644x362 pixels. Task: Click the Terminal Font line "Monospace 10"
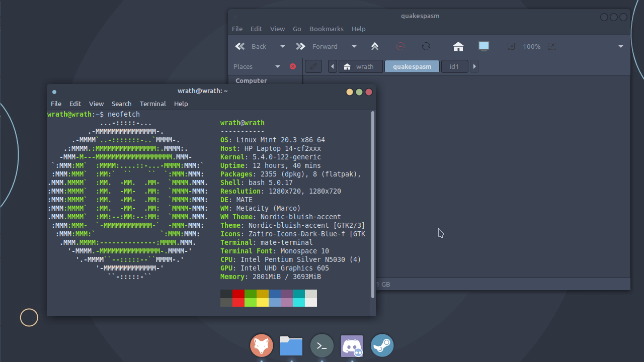(305, 251)
